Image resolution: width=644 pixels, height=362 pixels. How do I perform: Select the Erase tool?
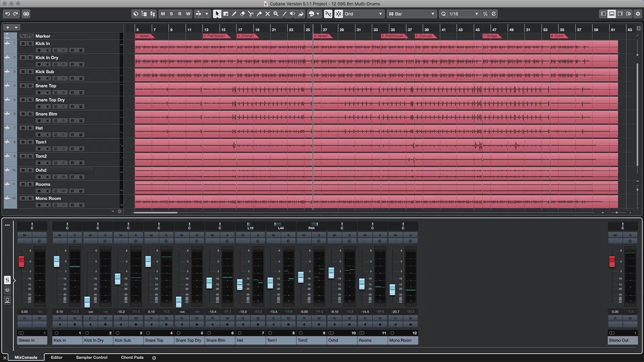click(243, 14)
